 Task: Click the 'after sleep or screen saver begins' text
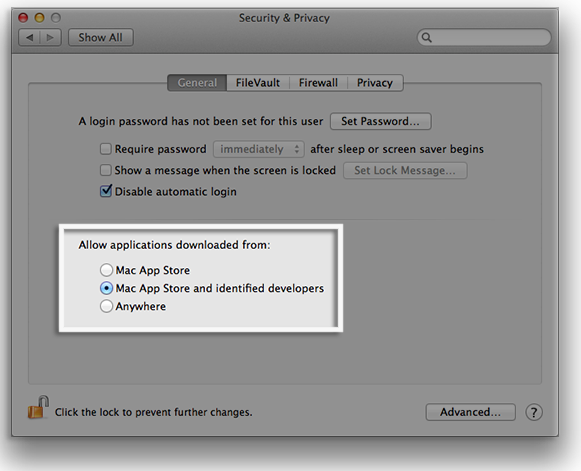point(397,149)
